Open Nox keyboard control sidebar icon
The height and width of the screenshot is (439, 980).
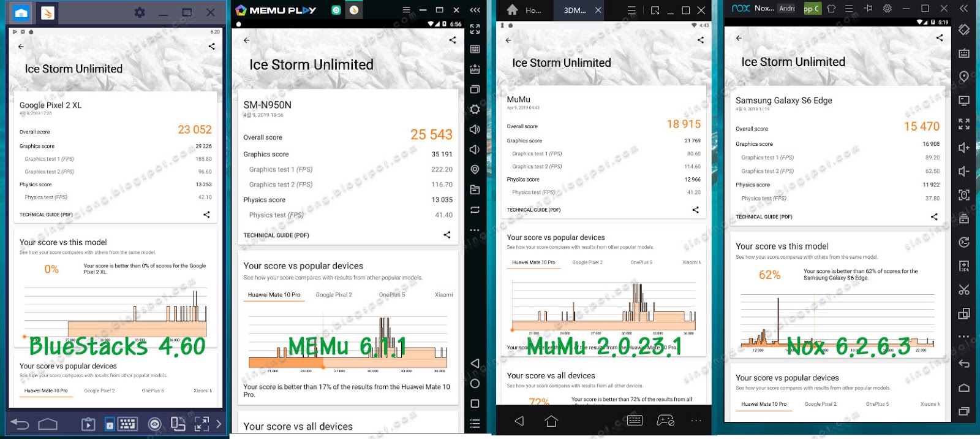click(x=964, y=53)
